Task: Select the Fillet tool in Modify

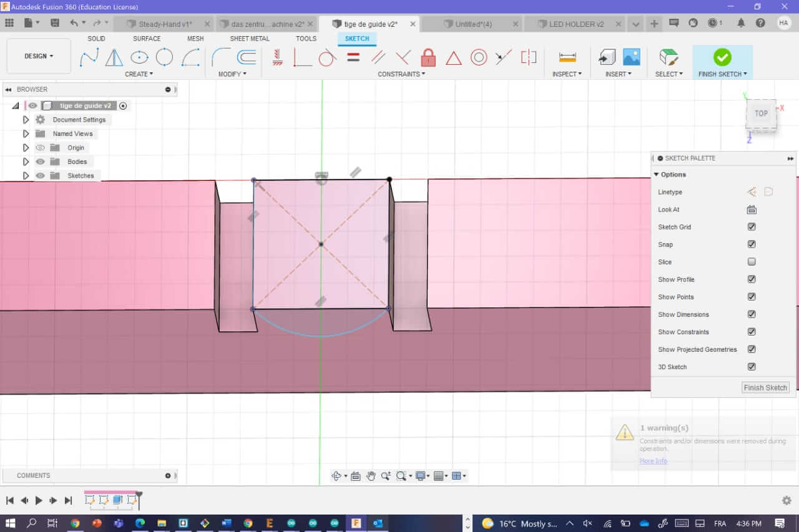Action: (x=221, y=58)
